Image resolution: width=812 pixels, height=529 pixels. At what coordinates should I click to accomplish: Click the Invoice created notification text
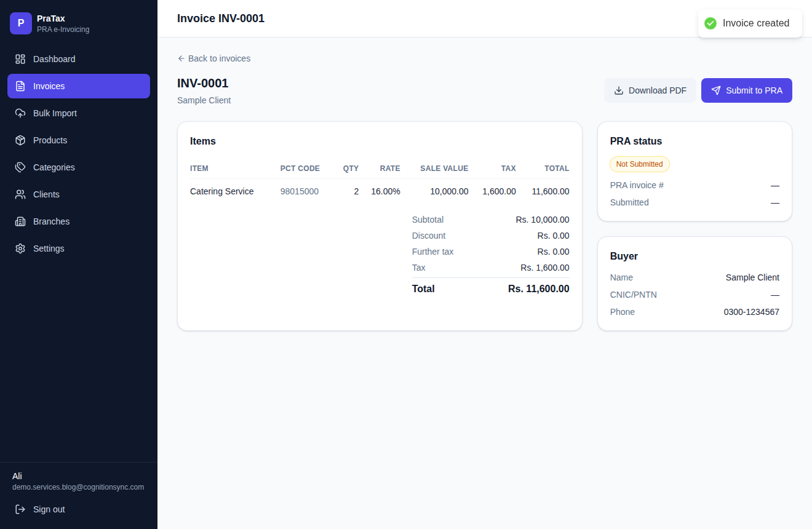(x=756, y=23)
